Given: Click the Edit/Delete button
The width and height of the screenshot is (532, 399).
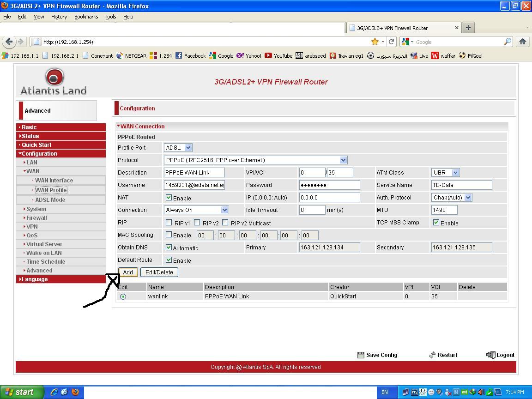Looking at the screenshot, I should click(159, 272).
